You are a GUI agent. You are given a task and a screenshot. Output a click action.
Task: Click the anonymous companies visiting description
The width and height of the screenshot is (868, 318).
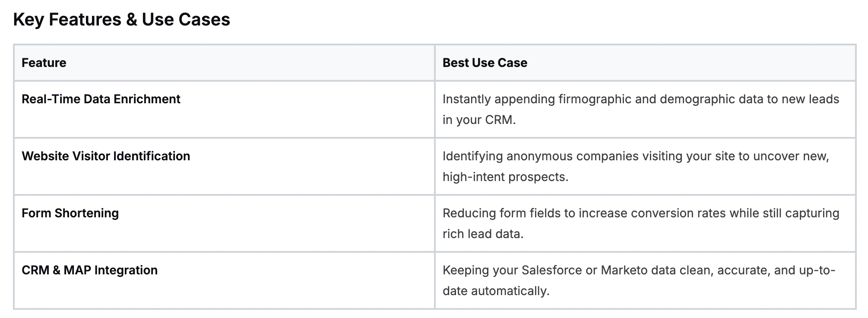point(636,166)
